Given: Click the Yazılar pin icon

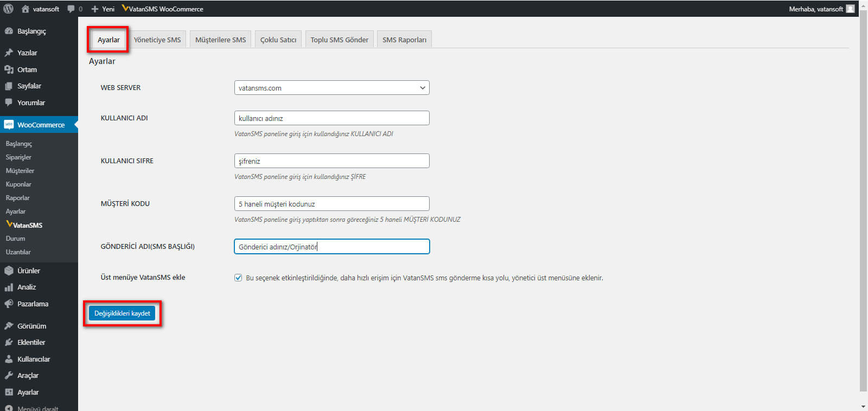Looking at the screenshot, I should pos(9,53).
